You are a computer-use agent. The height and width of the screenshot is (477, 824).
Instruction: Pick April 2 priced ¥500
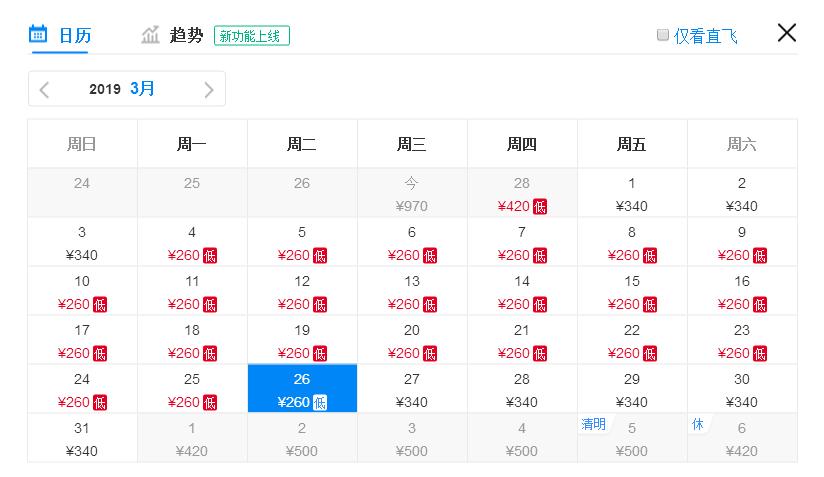point(302,438)
